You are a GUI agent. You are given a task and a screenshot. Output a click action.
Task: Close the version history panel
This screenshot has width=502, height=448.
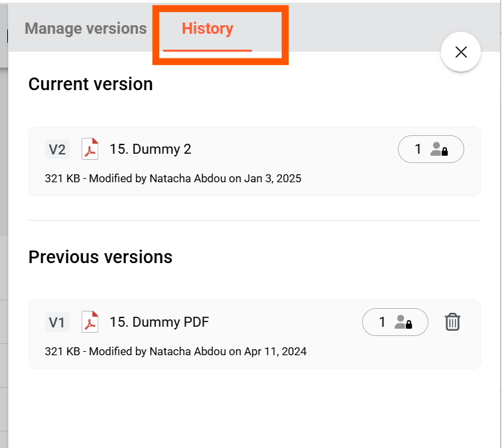[461, 52]
